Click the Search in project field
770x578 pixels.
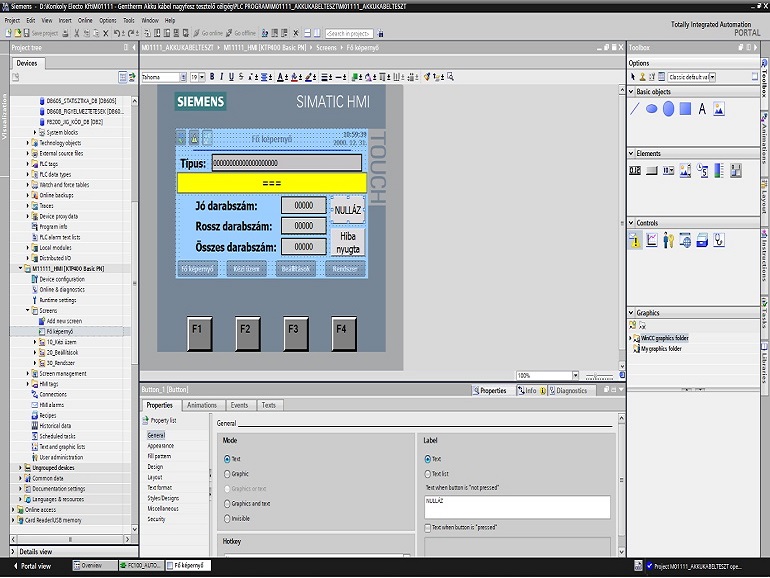[x=349, y=33]
